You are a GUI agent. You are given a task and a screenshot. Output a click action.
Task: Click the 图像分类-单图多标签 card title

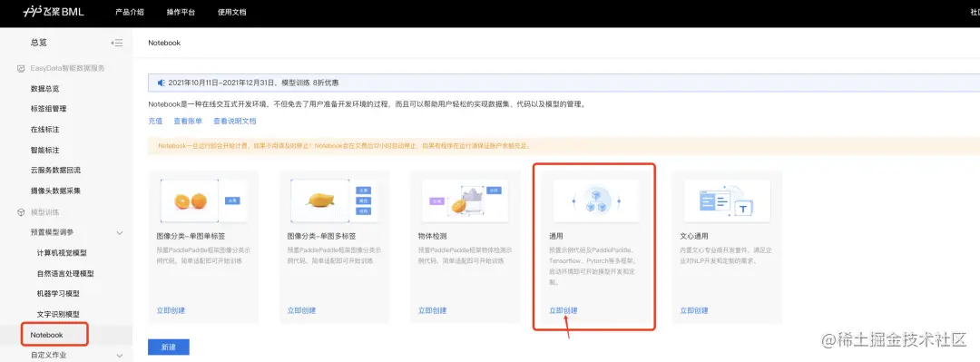[321, 236]
